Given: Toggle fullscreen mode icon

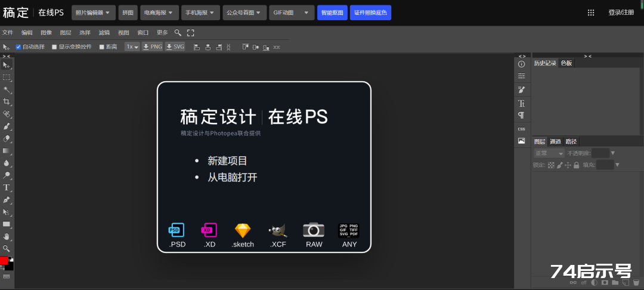Looking at the screenshot, I should point(191,32).
